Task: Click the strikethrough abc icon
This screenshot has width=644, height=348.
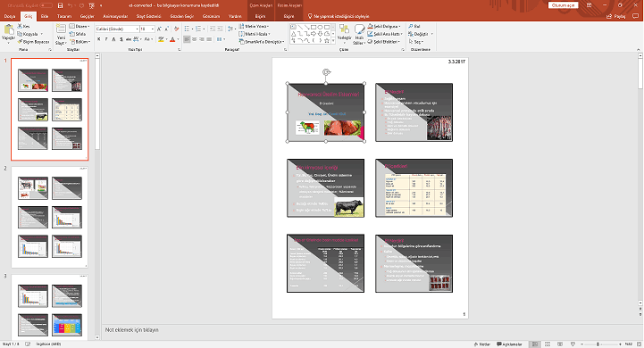Action: click(x=129, y=39)
